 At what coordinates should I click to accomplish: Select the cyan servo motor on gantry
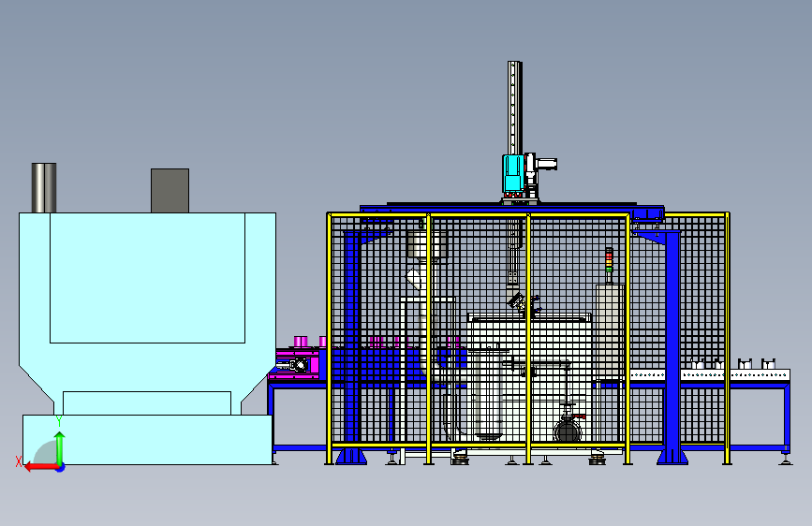[x=512, y=173]
